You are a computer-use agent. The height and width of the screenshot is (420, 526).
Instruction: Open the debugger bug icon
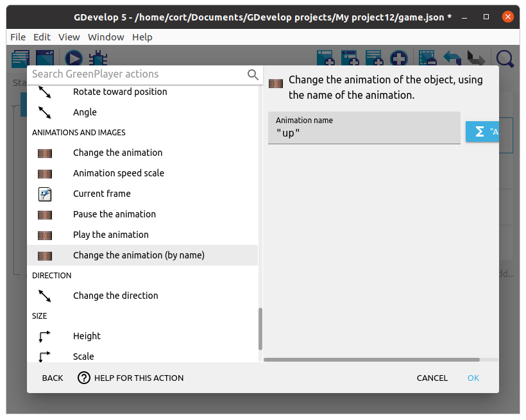[x=98, y=58]
